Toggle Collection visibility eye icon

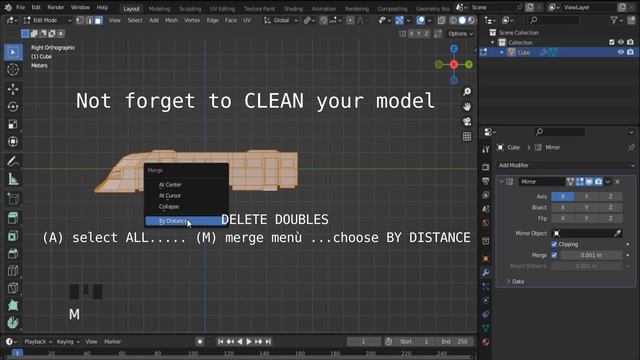pyautogui.click(x=621, y=42)
